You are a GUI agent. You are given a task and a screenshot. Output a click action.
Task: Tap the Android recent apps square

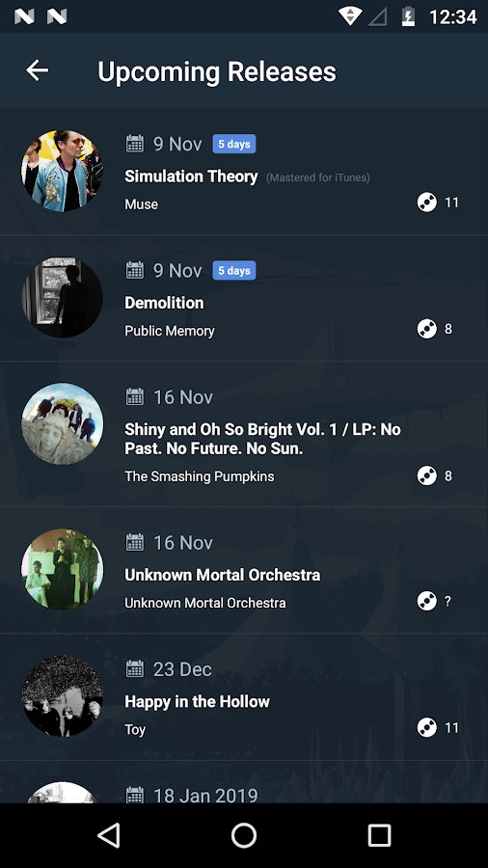click(x=380, y=835)
